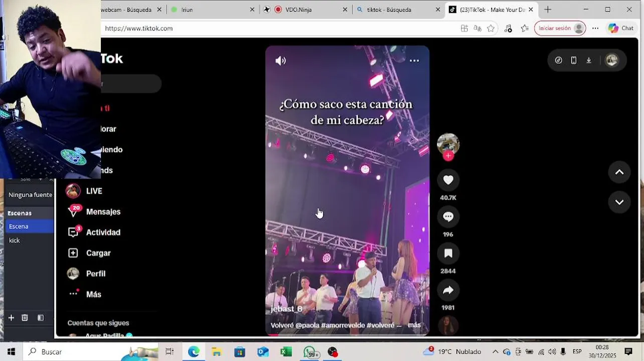The image size is (644, 361).
Task: Open the weather 19°C Nublado widget
Action: (452, 351)
